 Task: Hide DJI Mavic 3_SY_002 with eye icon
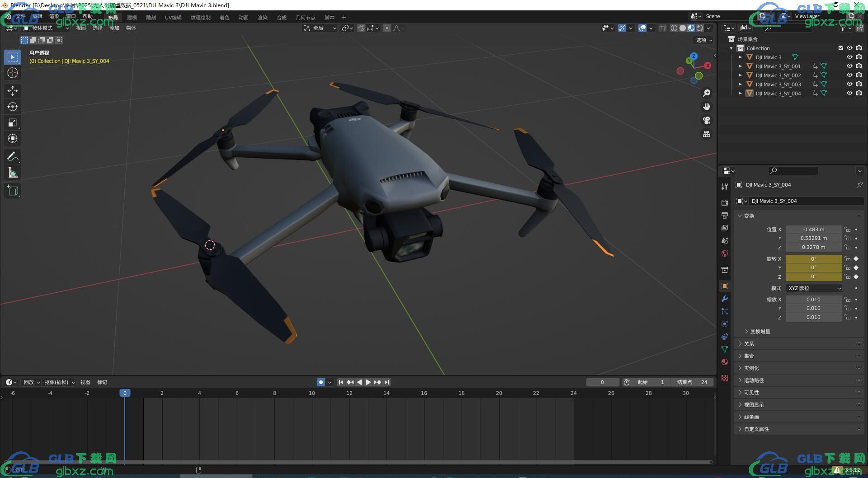pos(849,75)
